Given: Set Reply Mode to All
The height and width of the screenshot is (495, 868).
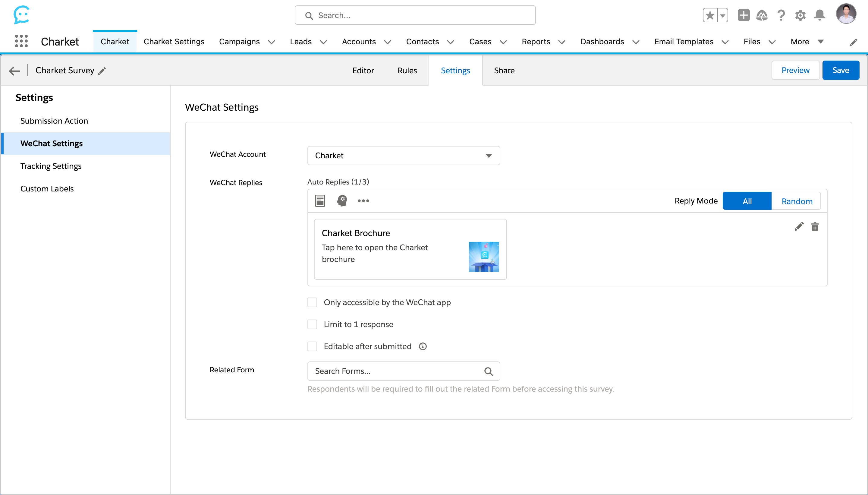Looking at the screenshot, I should click(747, 201).
